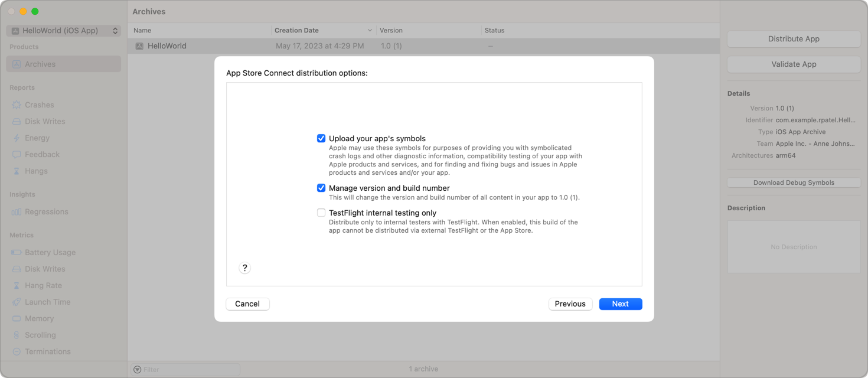Sort by the Name column header
The width and height of the screenshot is (868, 378).
[x=200, y=30]
